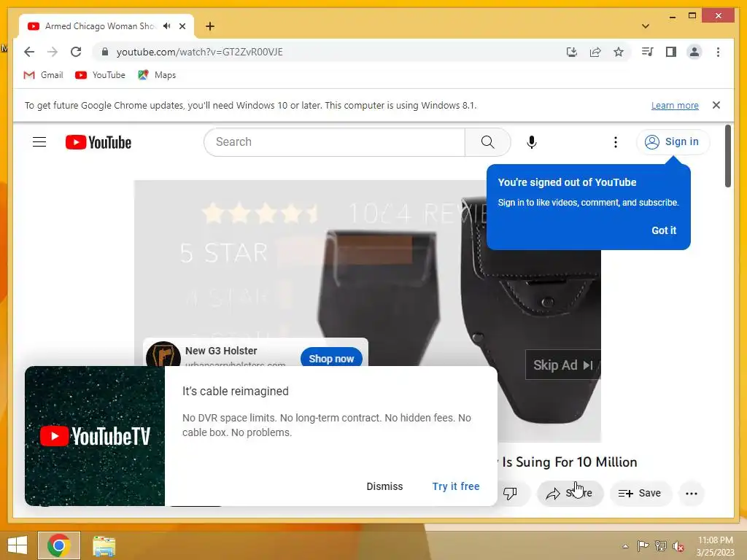Click New G3 Holster ad title

click(221, 351)
